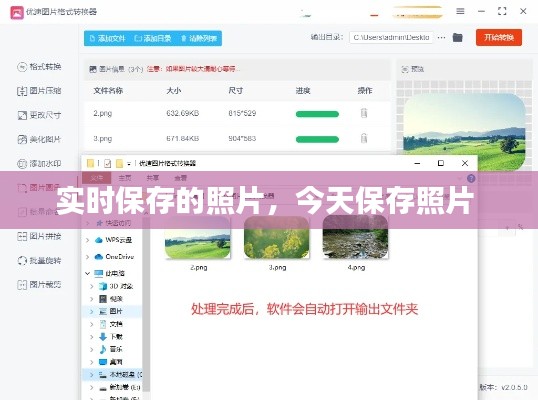Click the 版本 v2.0.5.0 version text
This screenshot has width=538, height=400.
point(503,387)
